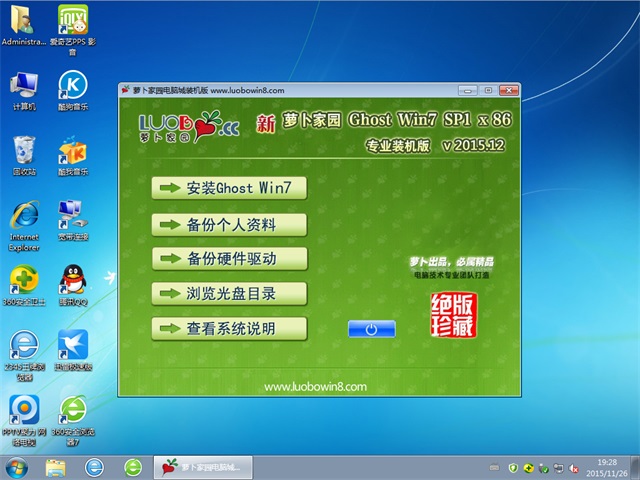
Task: Click the Action Center tray icon with green check
Action: coord(543,468)
